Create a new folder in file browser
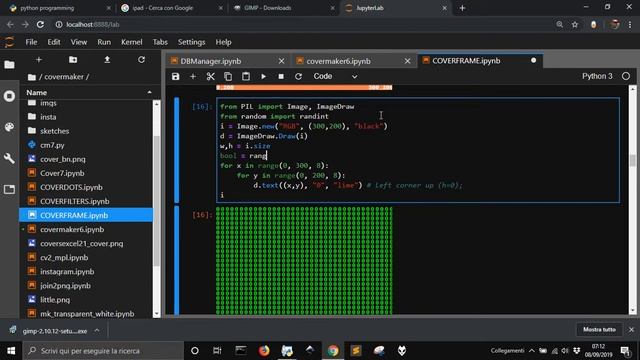 73,60
